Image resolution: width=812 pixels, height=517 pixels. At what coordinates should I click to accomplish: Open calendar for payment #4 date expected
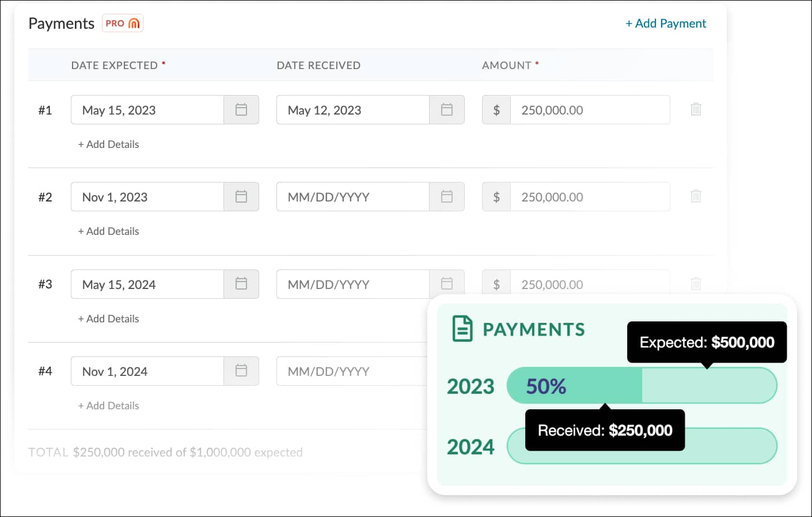(x=241, y=371)
